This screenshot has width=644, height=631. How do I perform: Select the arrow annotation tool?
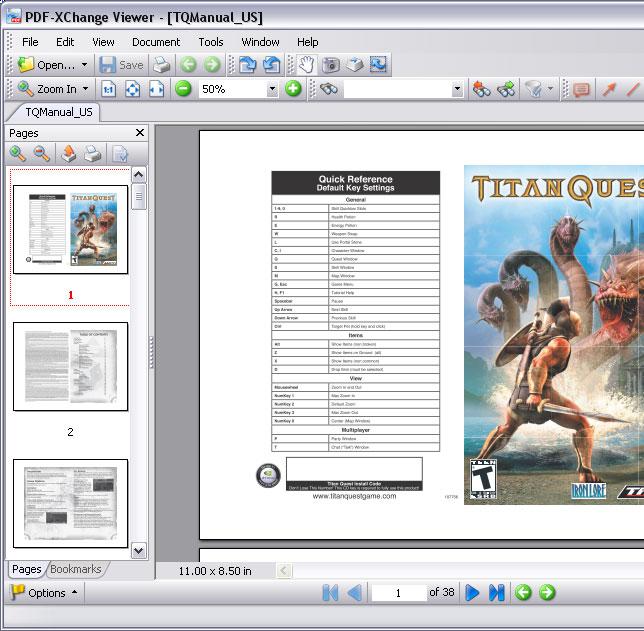pos(609,89)
